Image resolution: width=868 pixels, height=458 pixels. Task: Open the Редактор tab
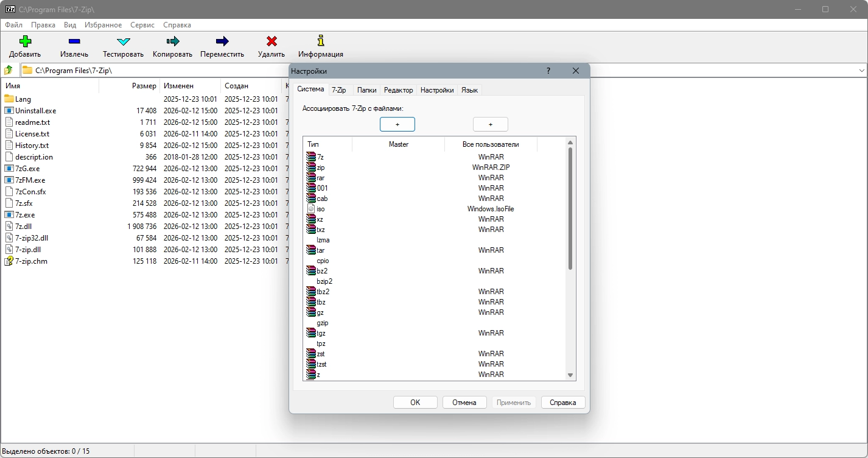pyautogui.click(x=398, y=90)
